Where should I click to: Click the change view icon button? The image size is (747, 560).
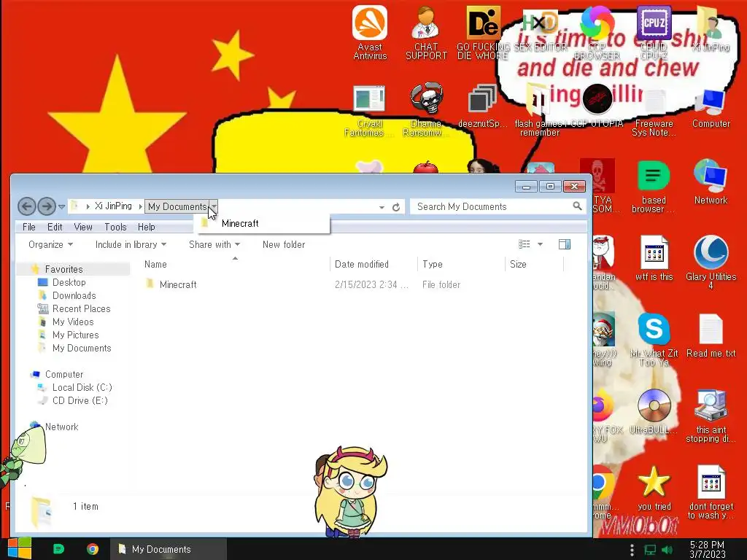(x=524, y=244)
